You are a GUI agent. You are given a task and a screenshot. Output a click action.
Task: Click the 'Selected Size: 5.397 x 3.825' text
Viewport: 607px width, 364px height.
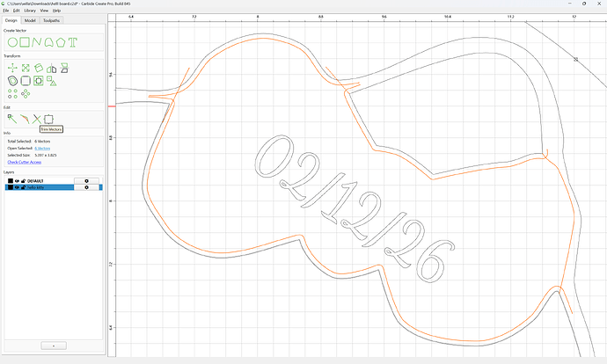33,155
